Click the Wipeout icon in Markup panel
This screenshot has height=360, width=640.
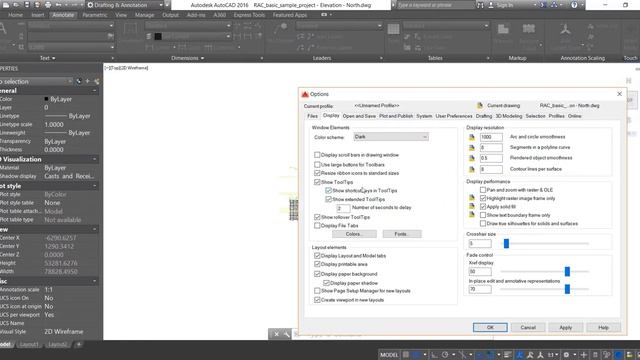[x=503, y=29]
